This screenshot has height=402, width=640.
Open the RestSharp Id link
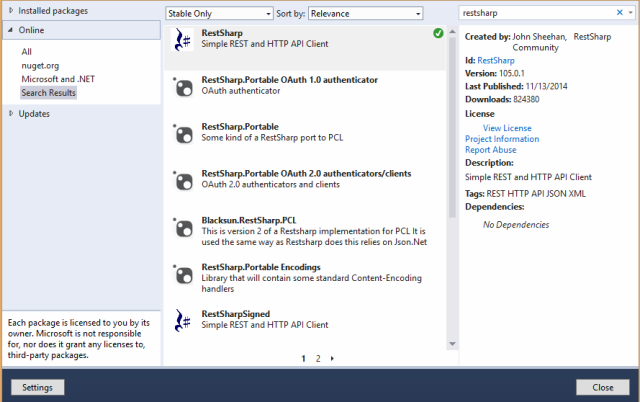coord(496,61)
